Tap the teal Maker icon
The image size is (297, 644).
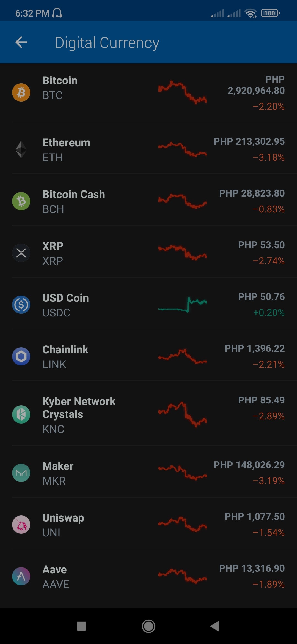point(21,473)
